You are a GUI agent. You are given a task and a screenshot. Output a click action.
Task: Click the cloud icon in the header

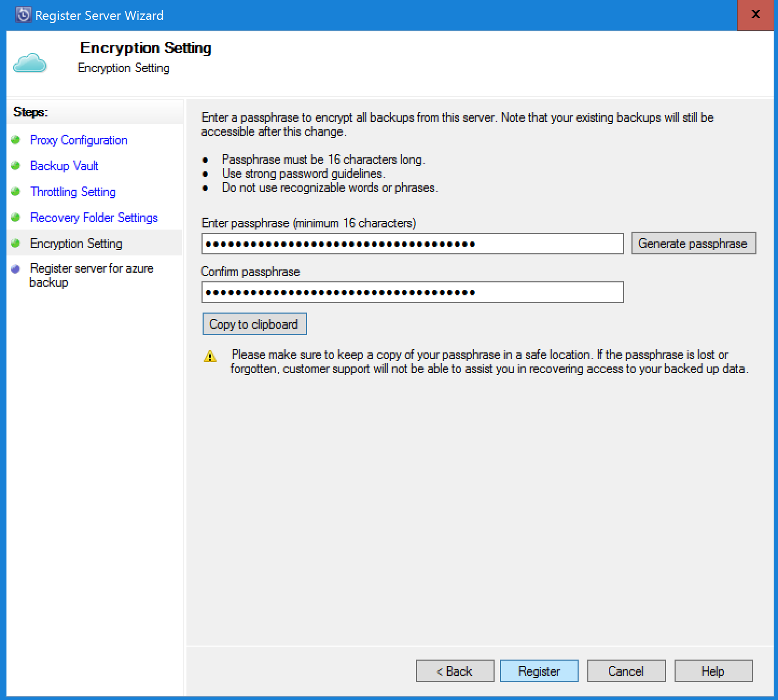tap(30, 63)
